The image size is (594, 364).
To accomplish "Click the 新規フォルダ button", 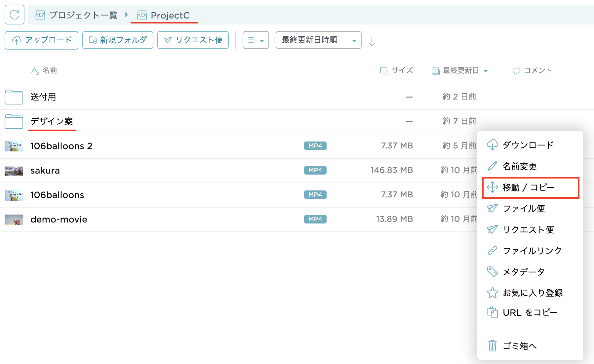I will point(118,40).
